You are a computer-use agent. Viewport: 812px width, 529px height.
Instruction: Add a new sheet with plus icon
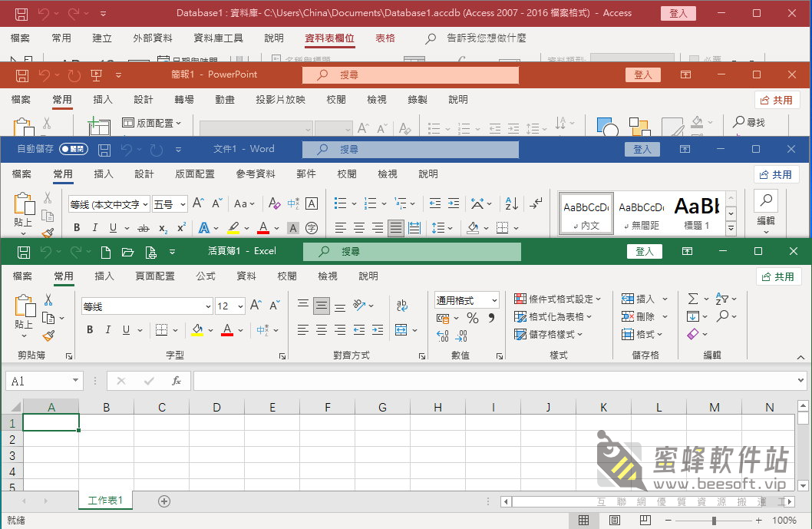164,501
